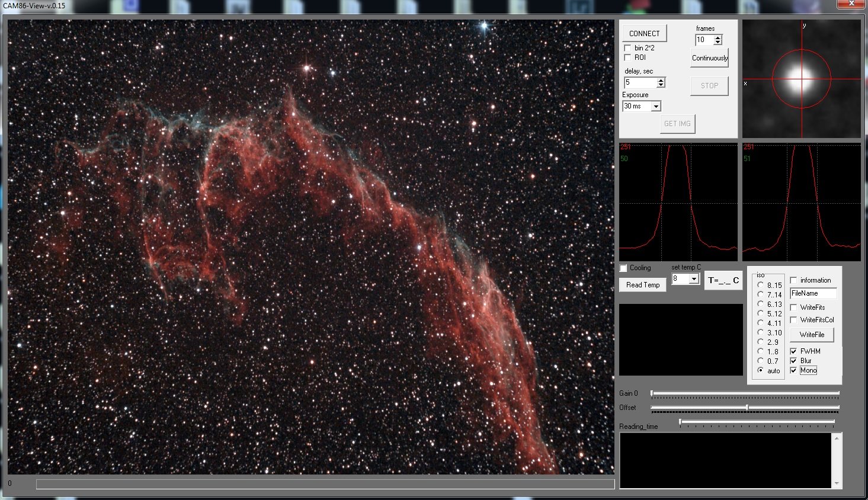Decrease delay seconds with down arrow

click(661, 85)
